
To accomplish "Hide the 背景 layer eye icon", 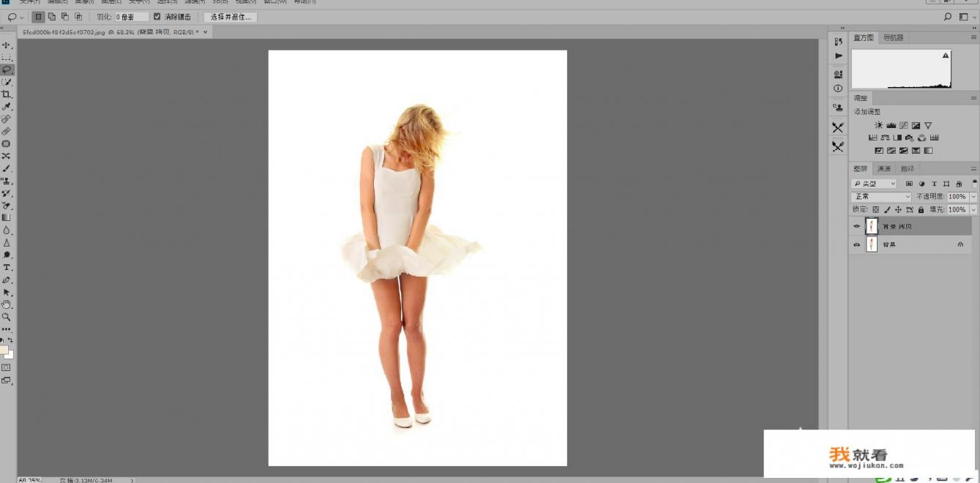I will coord(856,244).
